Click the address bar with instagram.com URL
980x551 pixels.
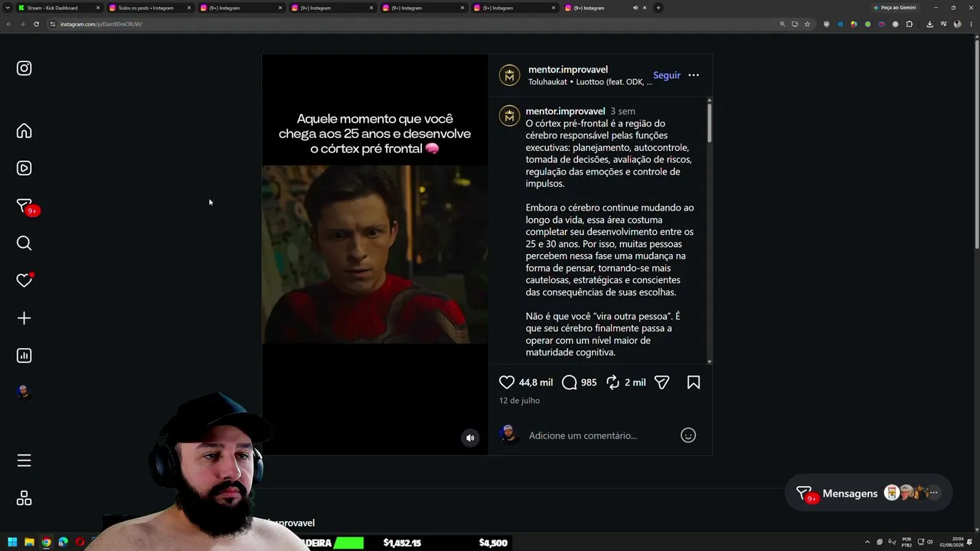tap(413, 24)
